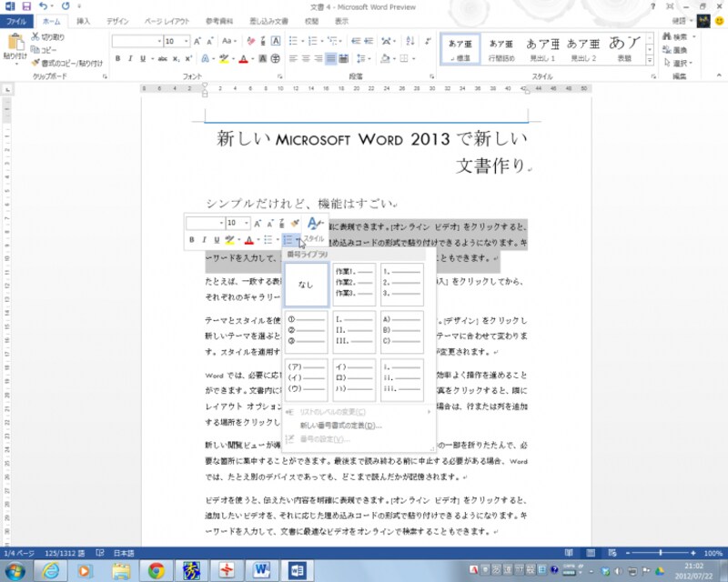728x582 pixels.
Task: Toggle Underline in the mini toolbar
Action: tap(216, 240)
